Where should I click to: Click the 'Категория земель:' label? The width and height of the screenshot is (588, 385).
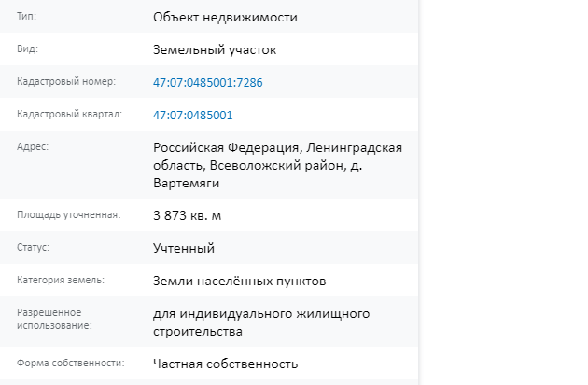pyautogui.click(x=61, y=281)
